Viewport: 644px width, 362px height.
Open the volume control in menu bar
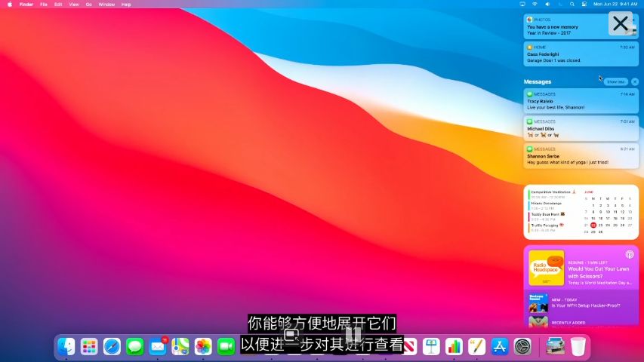547,4
